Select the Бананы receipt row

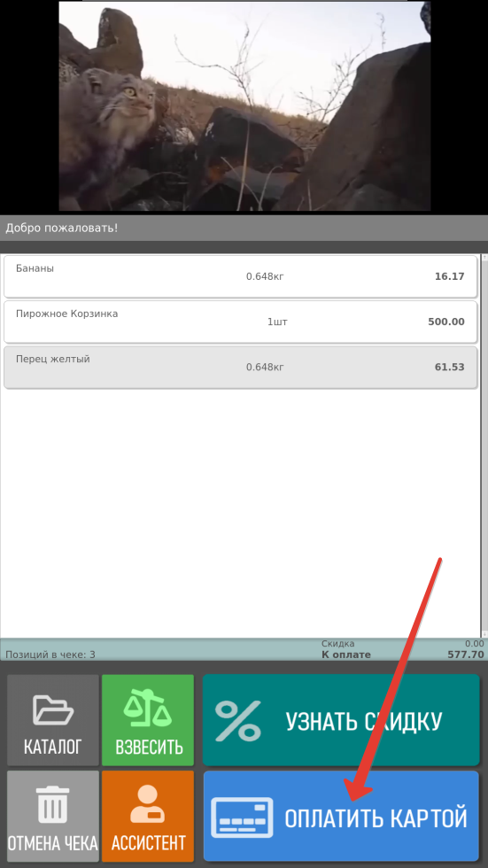tap(240, 276)
